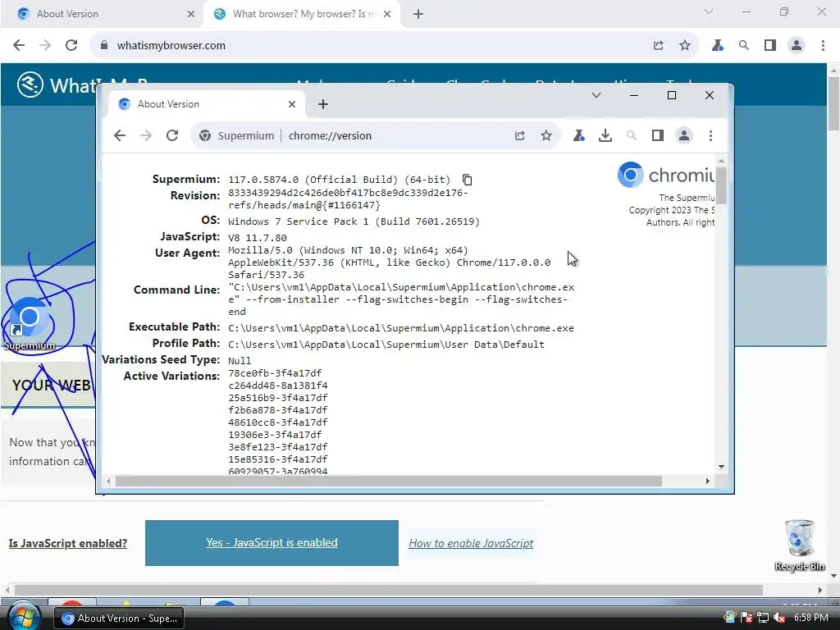Open a new tab in the back window
This screenshot has width=840, height=630.
pyautogui.click(x=418, y=14)
